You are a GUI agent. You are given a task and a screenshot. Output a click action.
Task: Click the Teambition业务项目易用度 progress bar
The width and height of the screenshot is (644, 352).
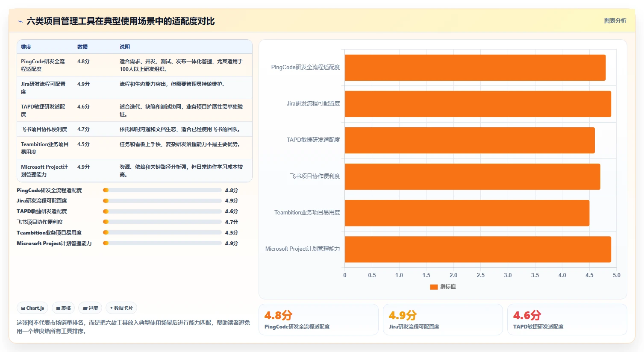pyautogui.click(x=162, y=232)
